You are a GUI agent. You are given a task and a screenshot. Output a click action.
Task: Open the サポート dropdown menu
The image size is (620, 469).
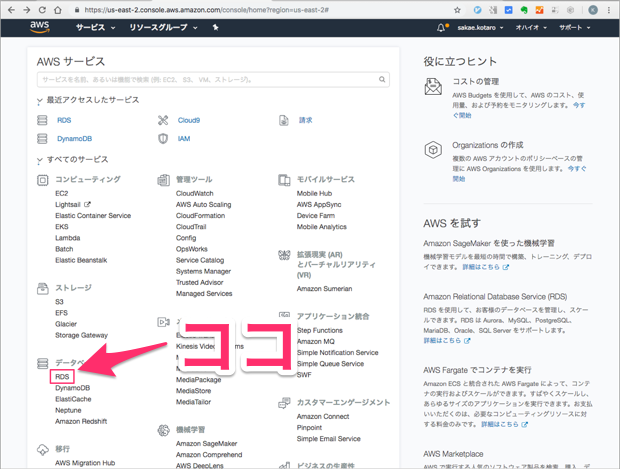(575, 28)
